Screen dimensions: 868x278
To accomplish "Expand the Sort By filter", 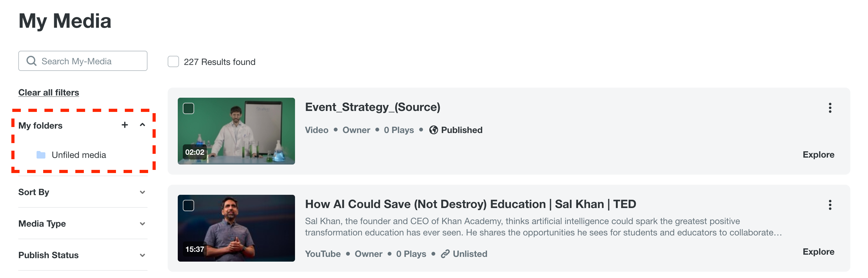I will [142, 192].
